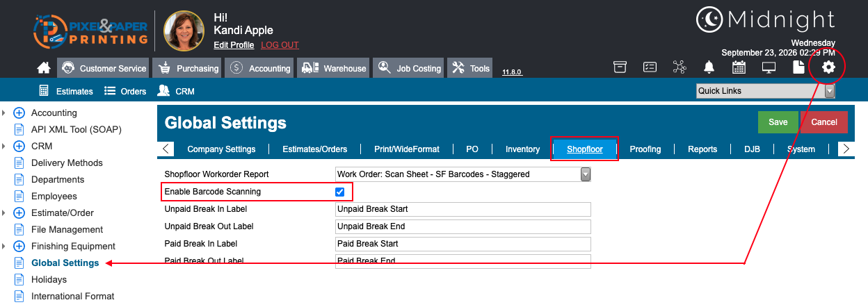This screenshot has width=868, height=307.
Task: Click the monitor display icon
Action: (x=769, y=67)
